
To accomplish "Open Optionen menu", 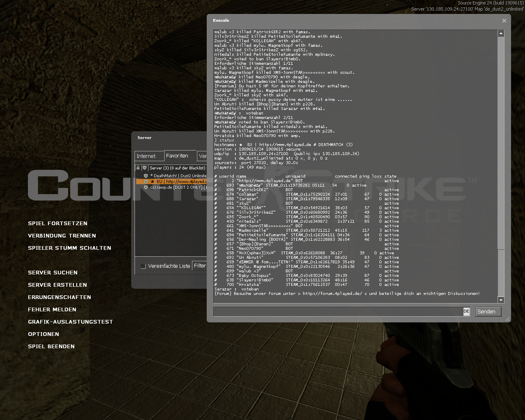I will click(43, 334).
